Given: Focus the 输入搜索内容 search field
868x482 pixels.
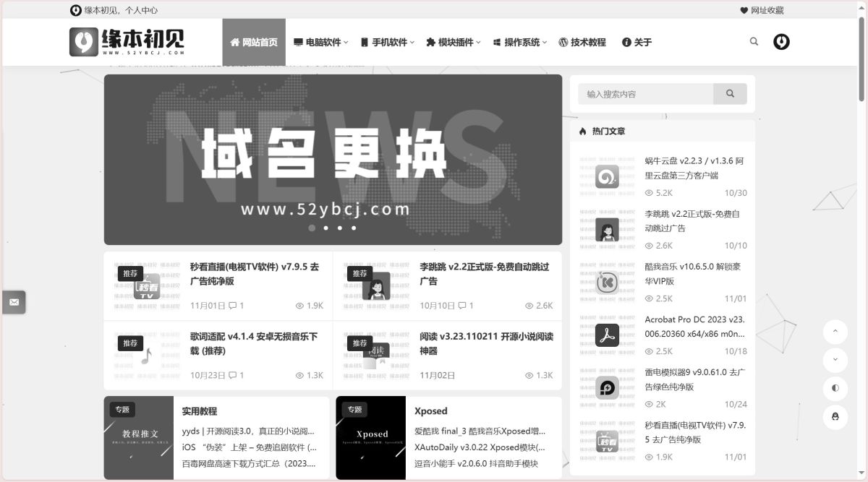Looking at the screenshot, I should (645, 94).
